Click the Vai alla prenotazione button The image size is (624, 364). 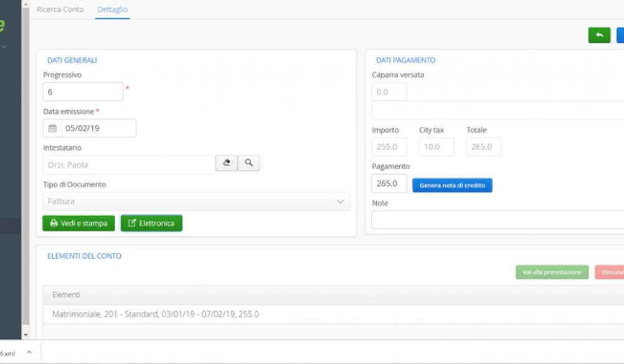click(552, 272)
